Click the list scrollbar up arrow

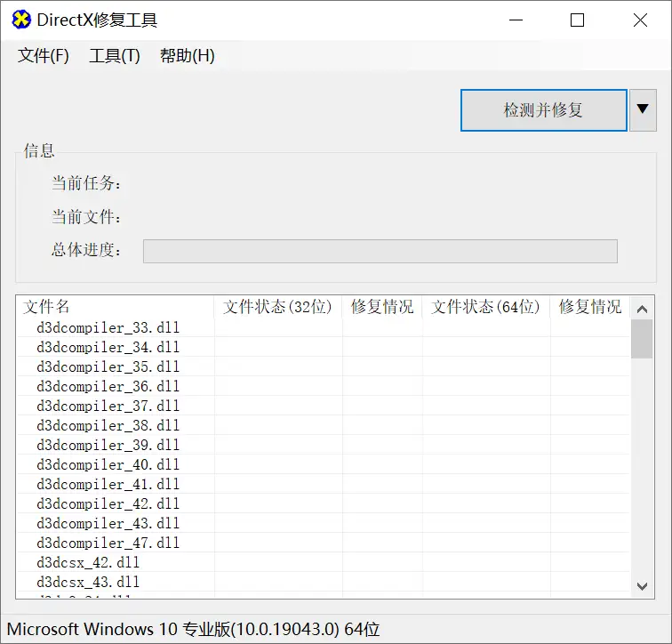pos(642,309)
